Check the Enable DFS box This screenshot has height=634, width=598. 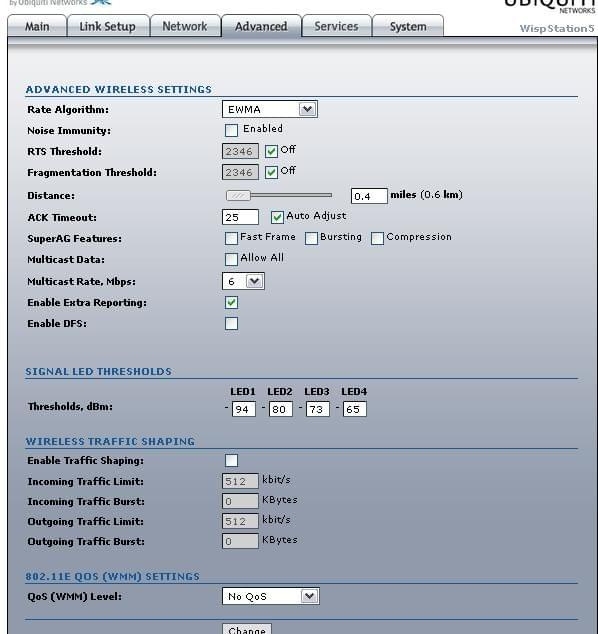tap(231, 323)
